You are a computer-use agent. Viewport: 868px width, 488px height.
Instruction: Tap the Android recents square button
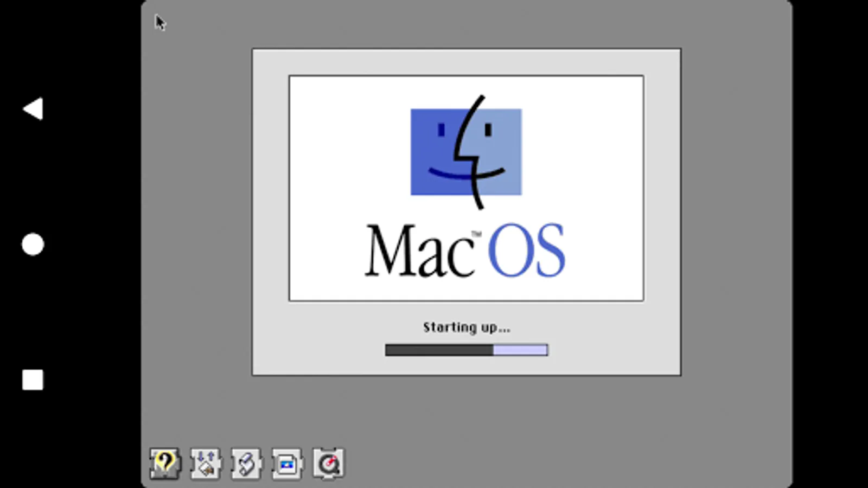click(33, 380)
